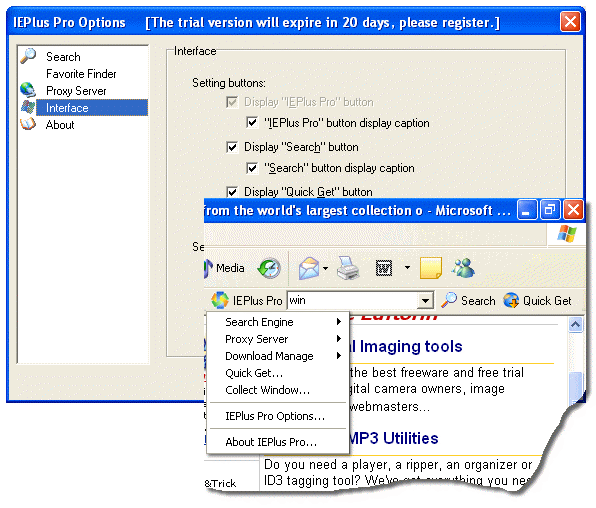Toggle "Search" button display caption checkbox
This screenshot has width=596, height=508.
coord(252,168)
